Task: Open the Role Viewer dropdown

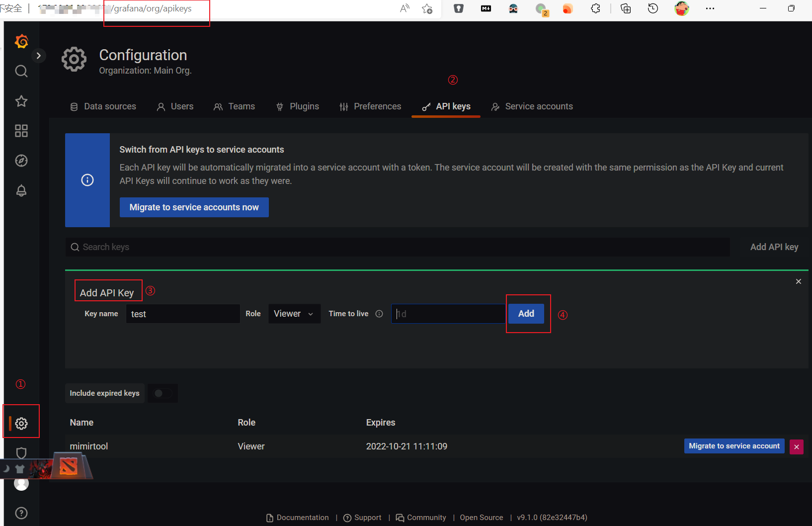Action: click(294, 314)
